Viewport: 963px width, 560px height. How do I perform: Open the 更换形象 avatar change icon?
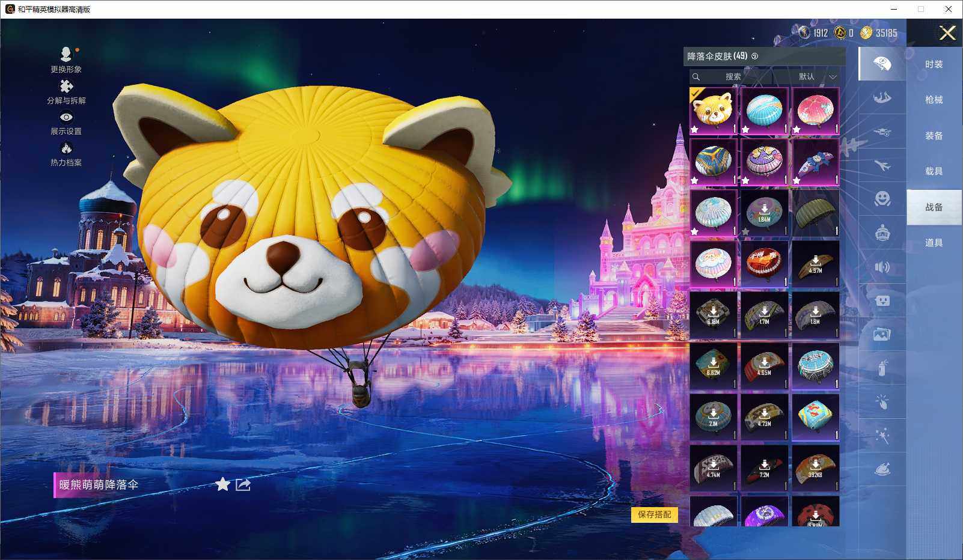(x=66, y=53)
